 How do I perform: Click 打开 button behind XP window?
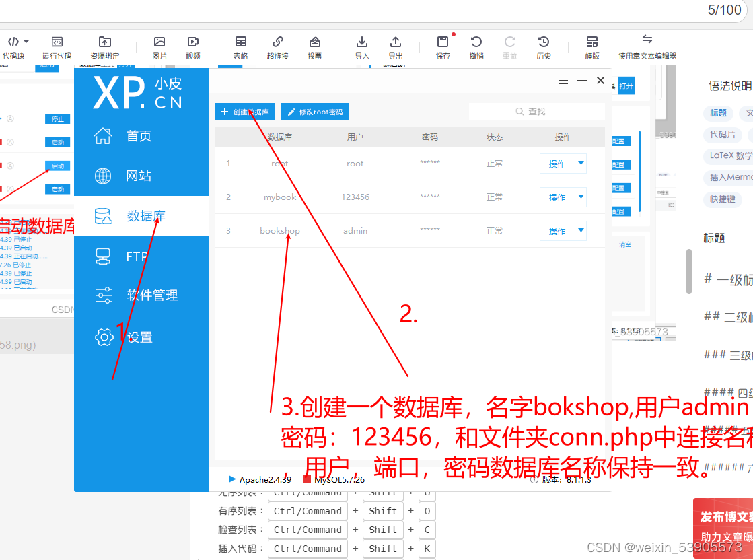pyautogui.click(x=626, y=86)
